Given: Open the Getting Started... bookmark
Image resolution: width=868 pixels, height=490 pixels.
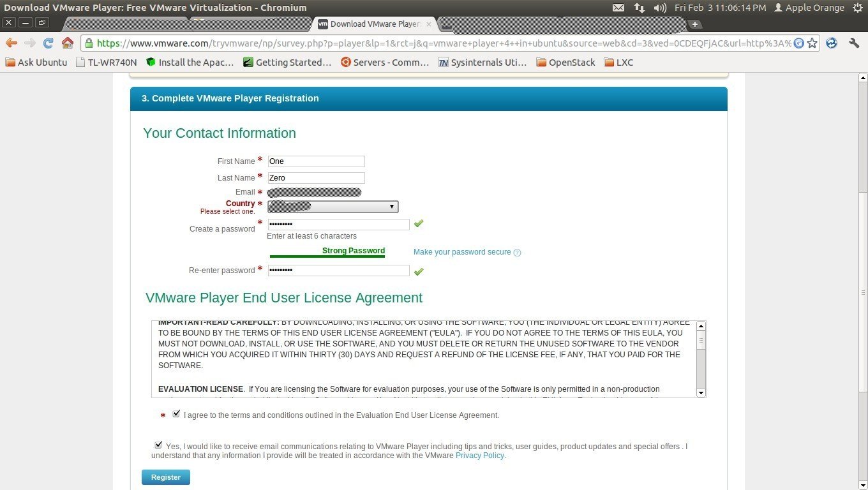Looking at the screenshot, I should point(287,63).
